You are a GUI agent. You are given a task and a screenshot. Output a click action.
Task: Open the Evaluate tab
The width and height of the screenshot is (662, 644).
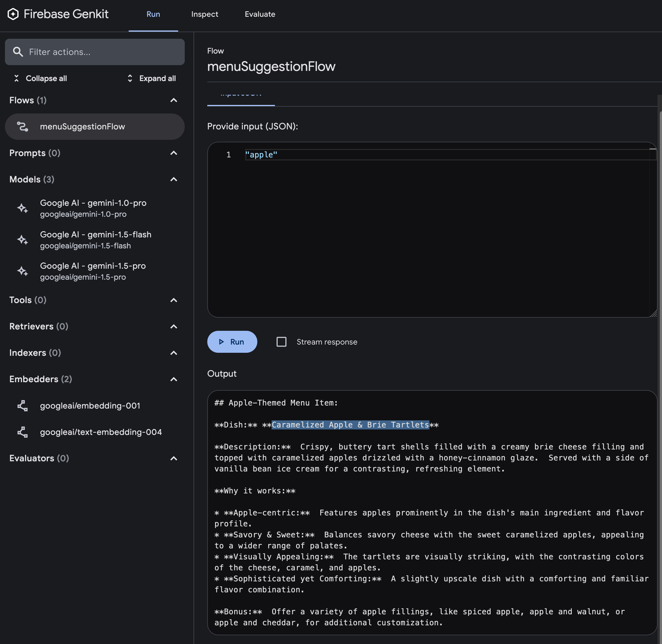pos(260,14)
